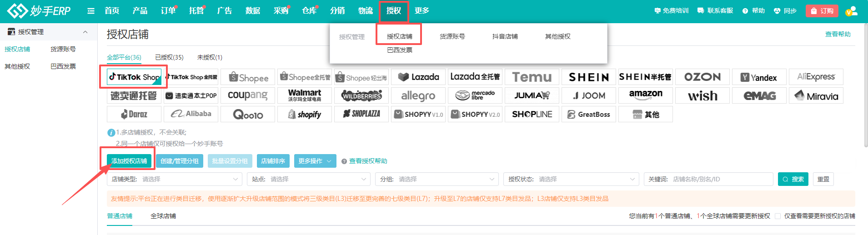Select the OZON platform logo
The width and height of the screenshot is (868, 235).
(702, 77)
